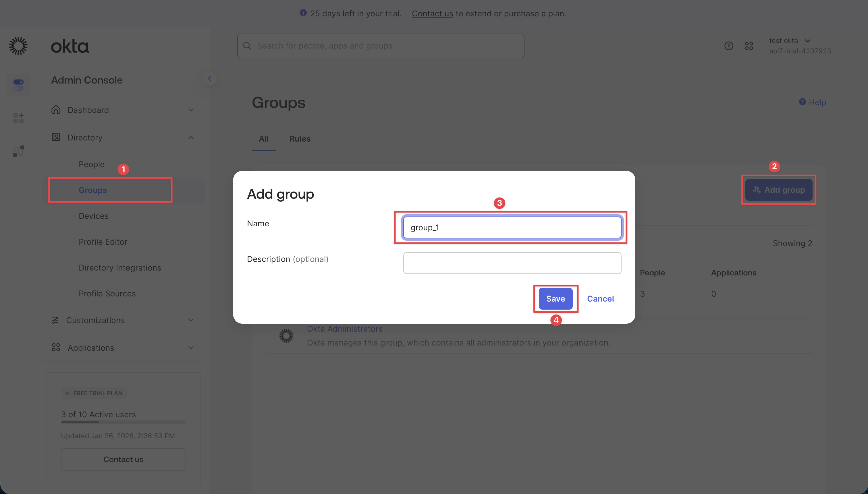Switch to the Rules tab
The width and height of the screenshot is (868, 494).
300,139
